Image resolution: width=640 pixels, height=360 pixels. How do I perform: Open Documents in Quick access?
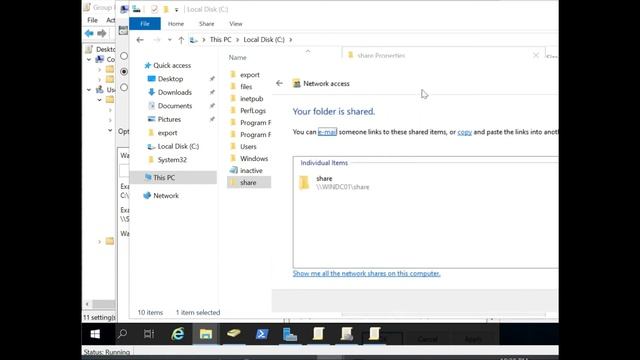pos(175,106)
